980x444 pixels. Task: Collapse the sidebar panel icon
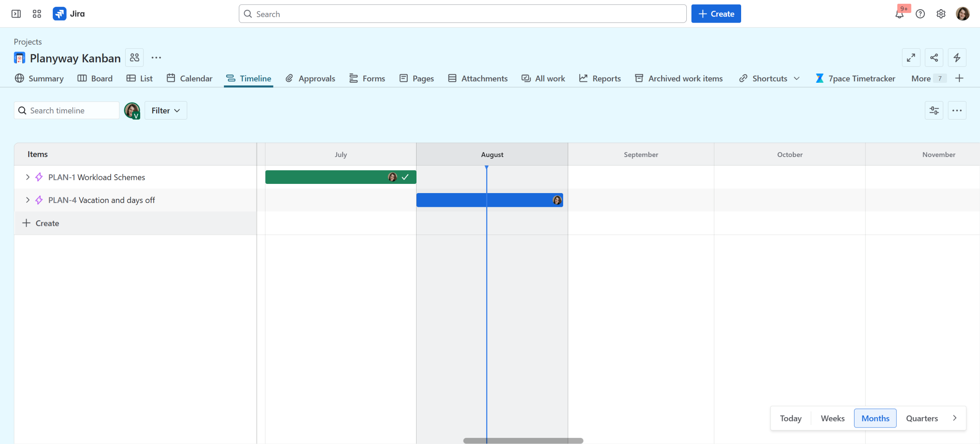click(16, 14)
